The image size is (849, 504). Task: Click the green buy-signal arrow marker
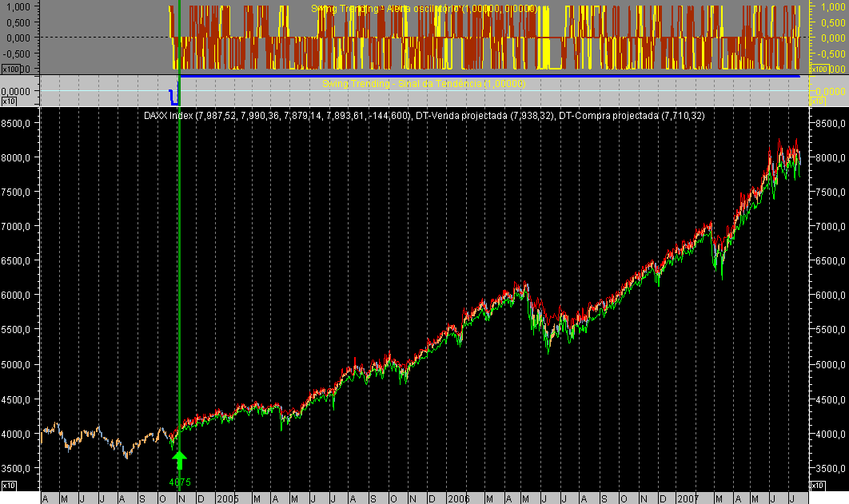180,458
